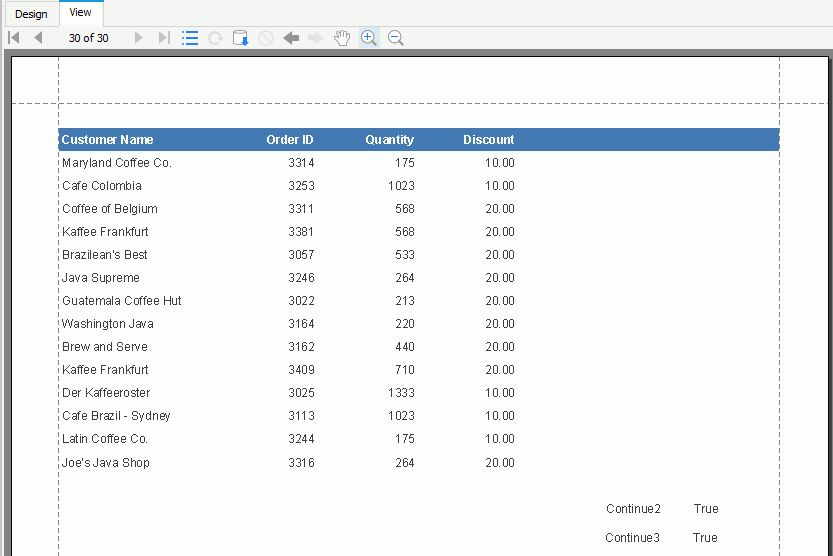Screen dimensions: 833x556
Task: Click the Java Supreme customer name
Action: click(x=101, y=278)
